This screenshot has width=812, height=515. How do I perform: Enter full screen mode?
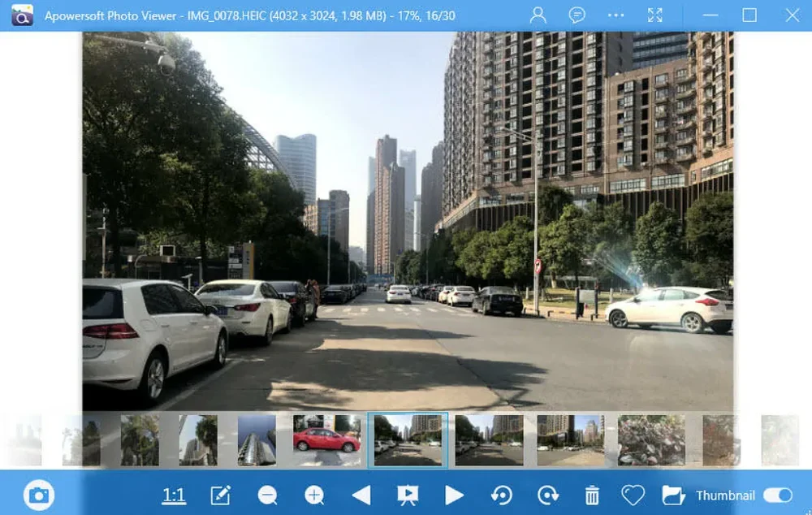(x=655, y=15)
